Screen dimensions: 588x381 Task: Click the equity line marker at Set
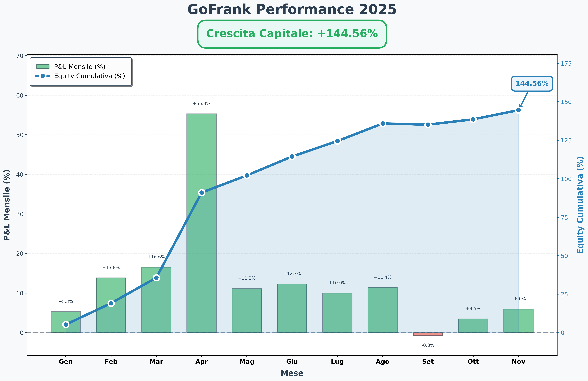pos(428,125)
